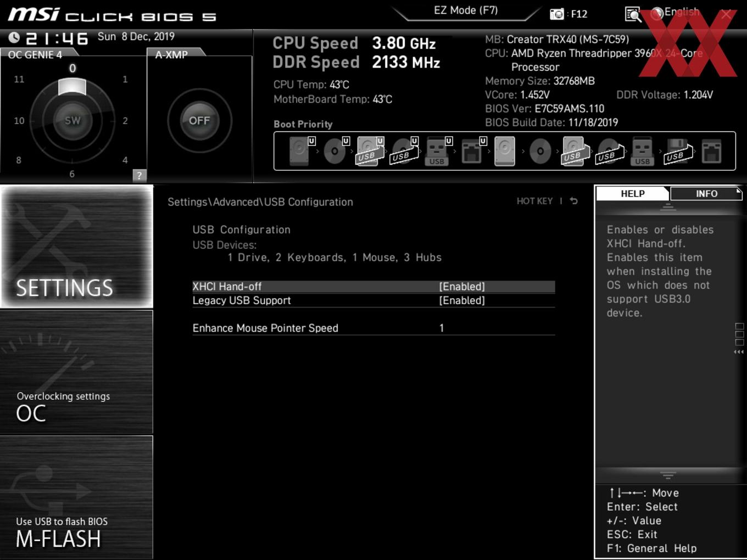
Task: Switch to the INFO tab
Action: 706,194
